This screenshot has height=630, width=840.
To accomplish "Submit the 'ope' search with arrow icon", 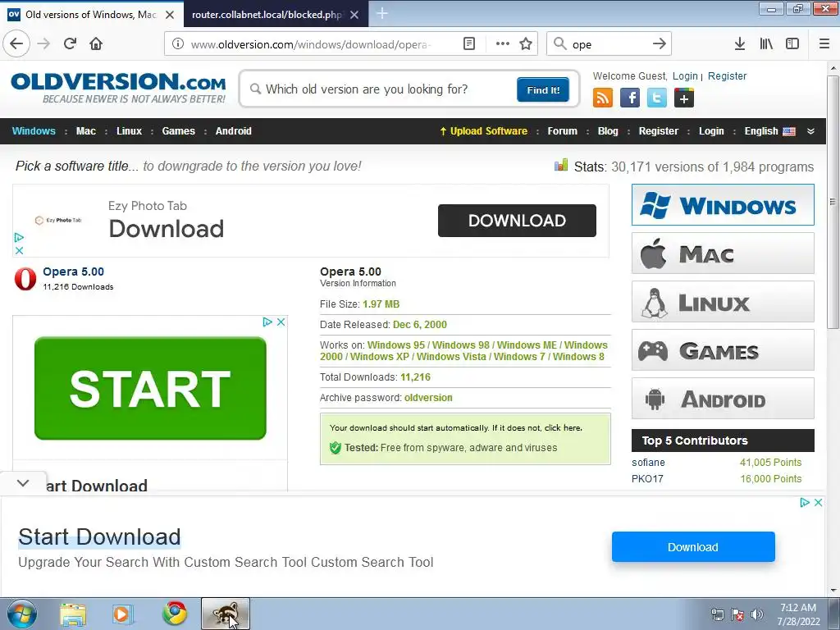I will (660, 44).
